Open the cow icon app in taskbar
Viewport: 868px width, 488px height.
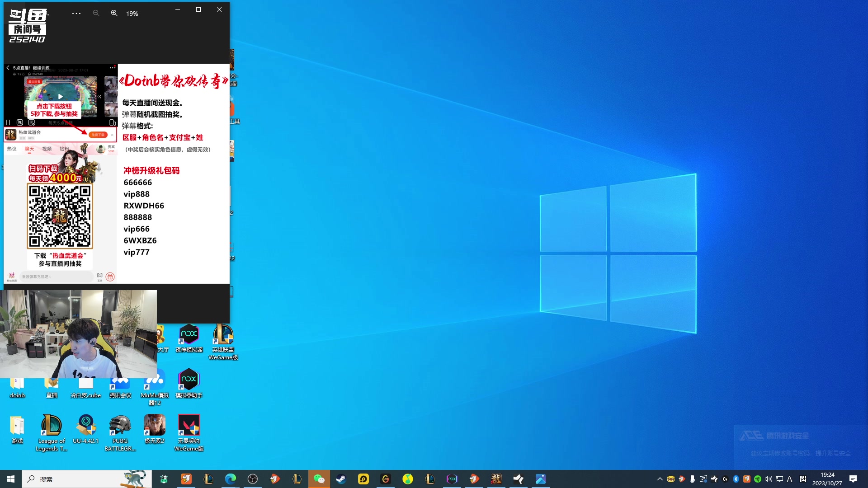coord(164,479)
